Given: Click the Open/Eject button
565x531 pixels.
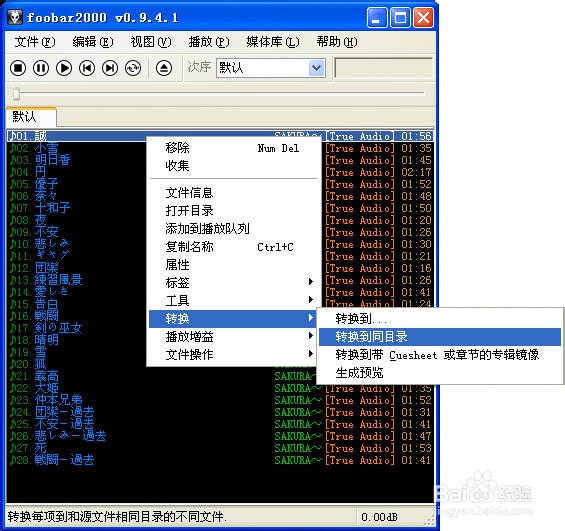Looking at the screenshot, I should [164, 68].
